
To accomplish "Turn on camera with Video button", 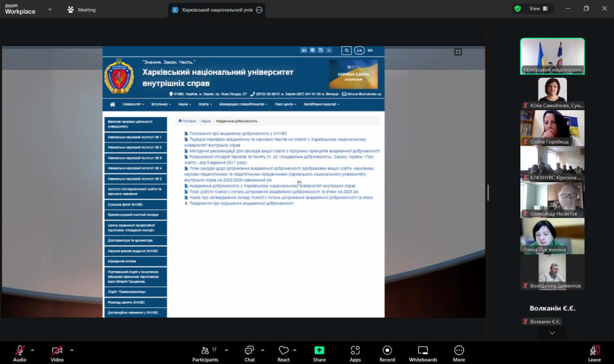I will tap(57, 351).
